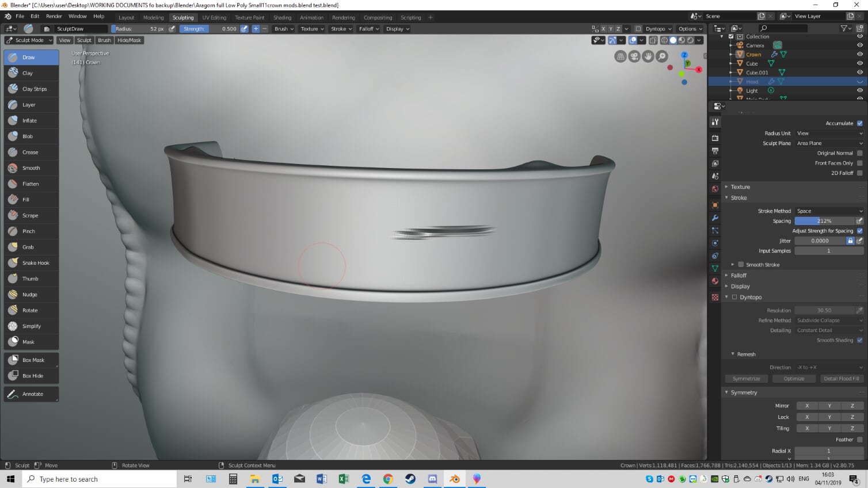This screenshot has width=868, height=488.
Task: Open the File menu
Action: tap(20, 16)
